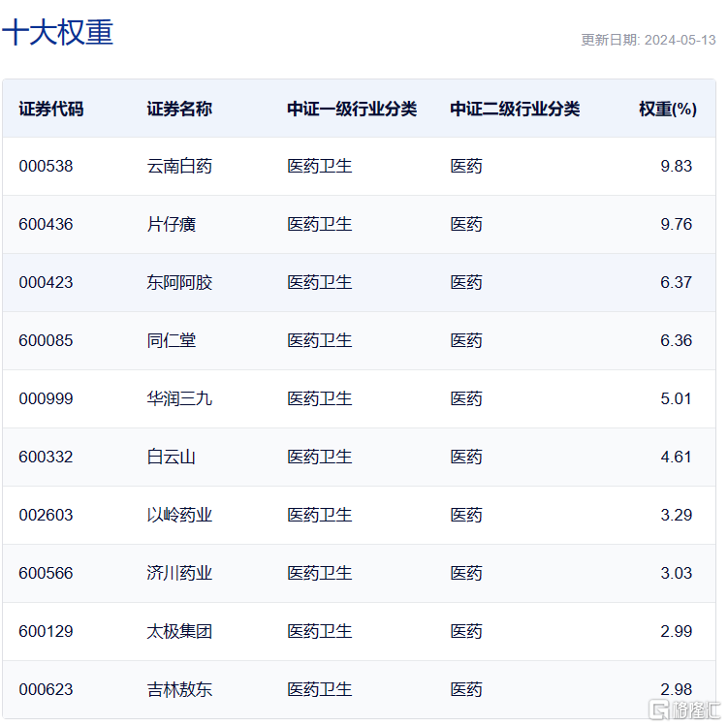Click second-level 医药 in the 太极集团 row
The width and height of the screenshot is (728, 727).
(466, 631)
